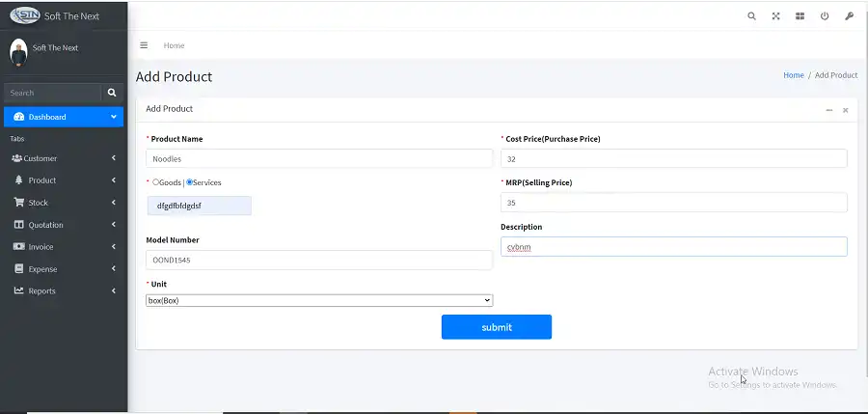Screen dimensions: 868x414
Task: Follow the Home breadcrumb link
Action: point(793,75)
